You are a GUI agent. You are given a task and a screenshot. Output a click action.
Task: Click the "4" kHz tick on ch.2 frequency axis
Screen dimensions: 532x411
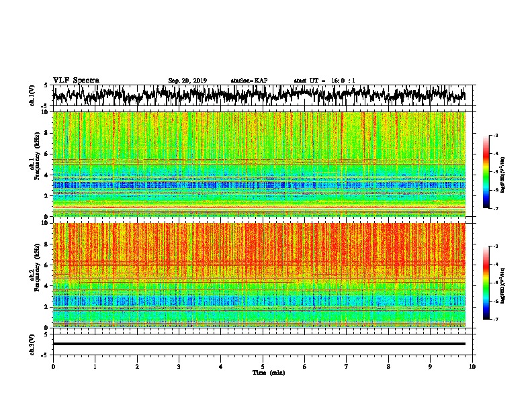point(46,286)
